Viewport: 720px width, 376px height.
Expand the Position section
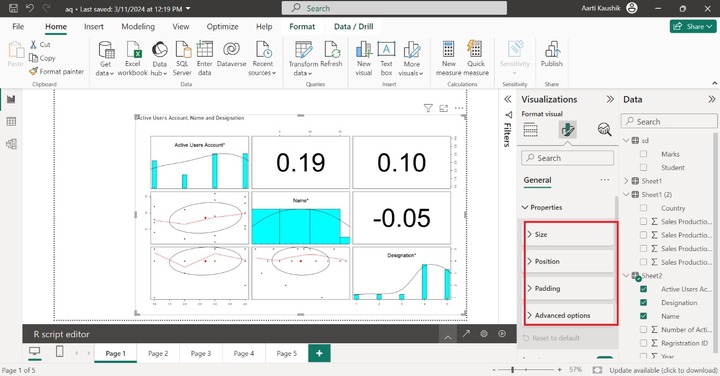[x=569, y=261]
